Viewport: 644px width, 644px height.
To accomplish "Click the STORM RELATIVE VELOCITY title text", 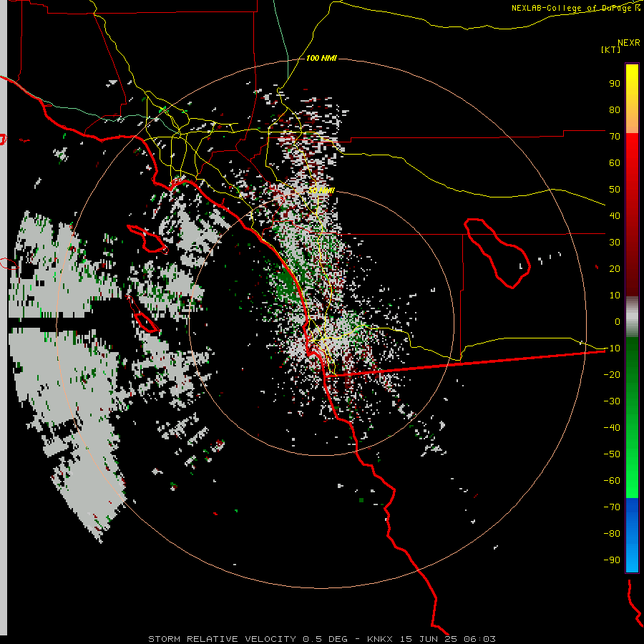I will coord(221,639).
